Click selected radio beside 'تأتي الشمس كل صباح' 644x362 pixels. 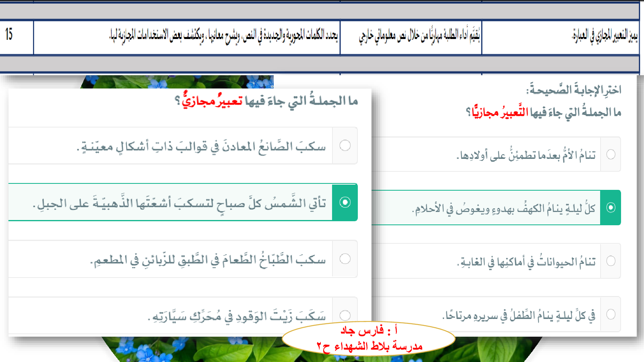[x=345, y=202]
